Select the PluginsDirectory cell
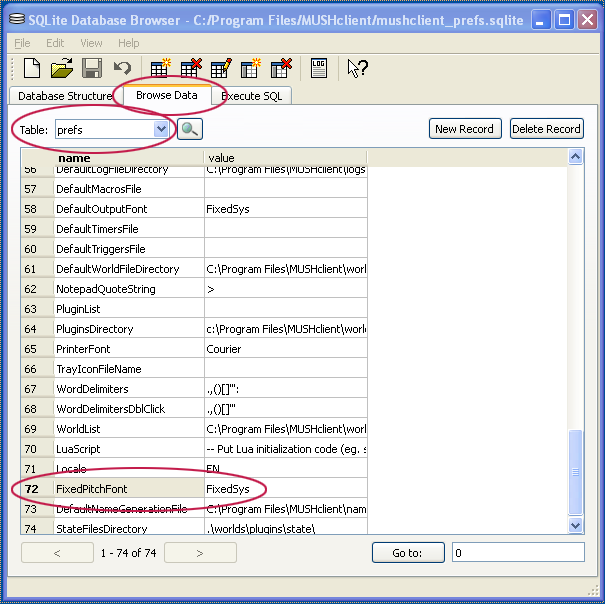The image size is (605, 604). (129, 329)
